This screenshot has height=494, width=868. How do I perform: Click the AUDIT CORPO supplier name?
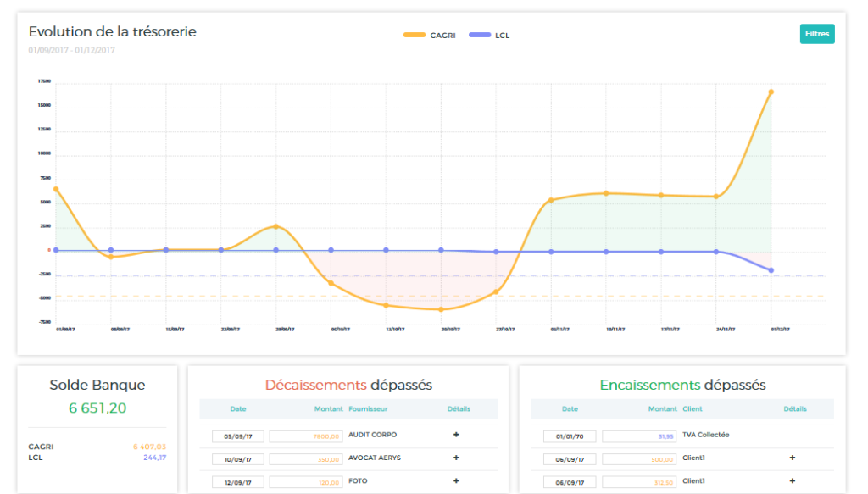[x=373, y=435]
